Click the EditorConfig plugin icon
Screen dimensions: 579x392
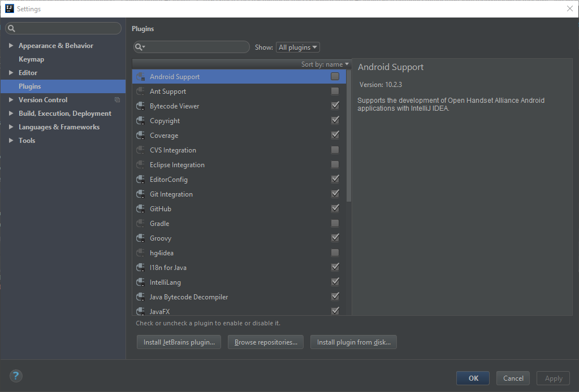140,180
